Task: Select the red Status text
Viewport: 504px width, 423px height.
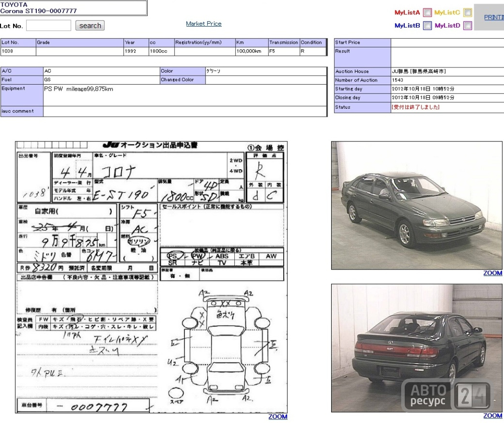Action: [x=415, y=107]
